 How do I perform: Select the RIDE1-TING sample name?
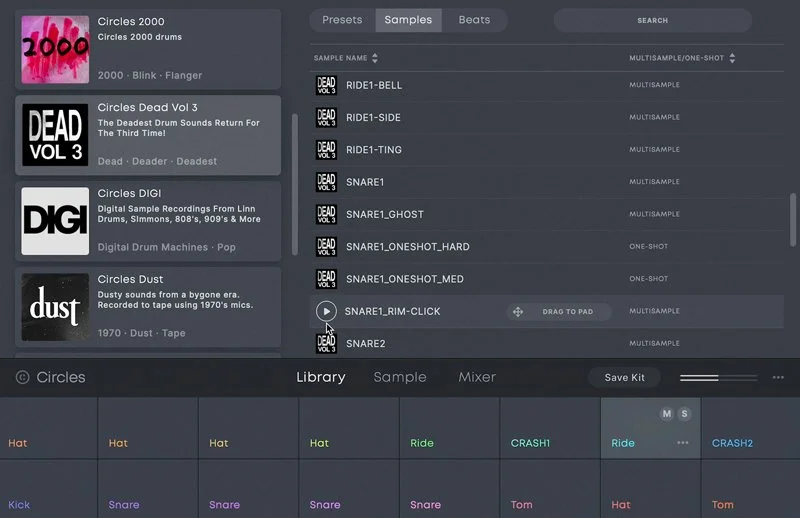pos(374,150)
